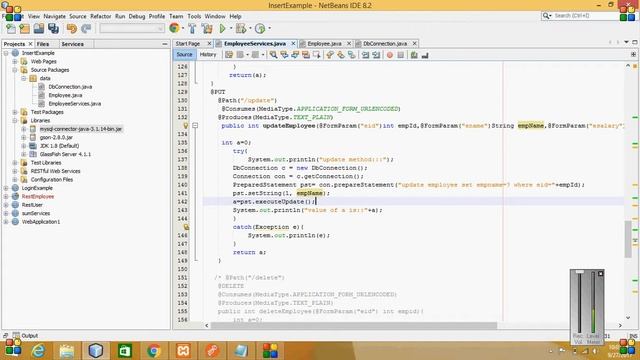The image size is (640, 360).
Task: Click the Clean and Build Project icon
Action: 207,29
